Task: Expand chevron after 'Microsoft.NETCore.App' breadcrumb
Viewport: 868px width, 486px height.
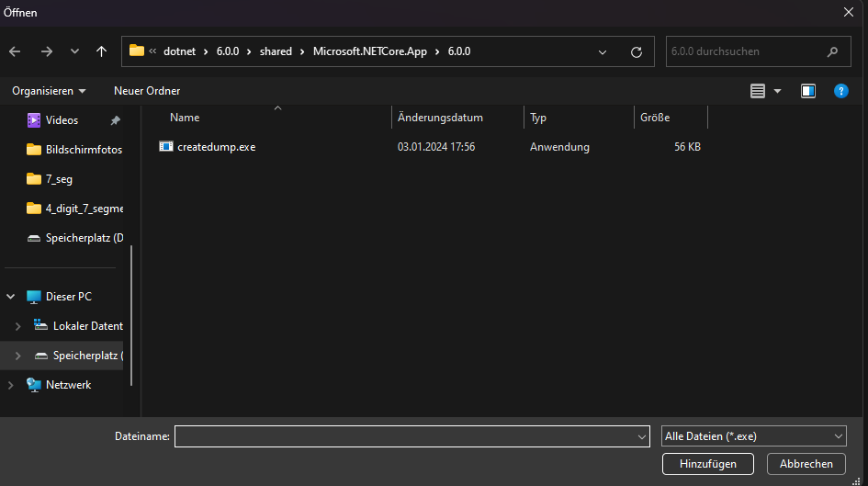Action: (437, 51)
